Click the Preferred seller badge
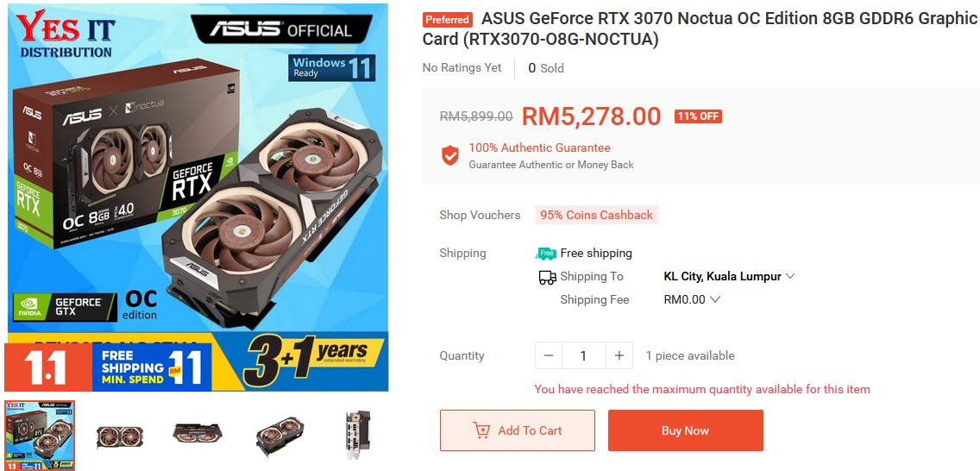Image resolution: width=980 pixels, height=471 pixels. pyautogui.click(x=448, y=19)
